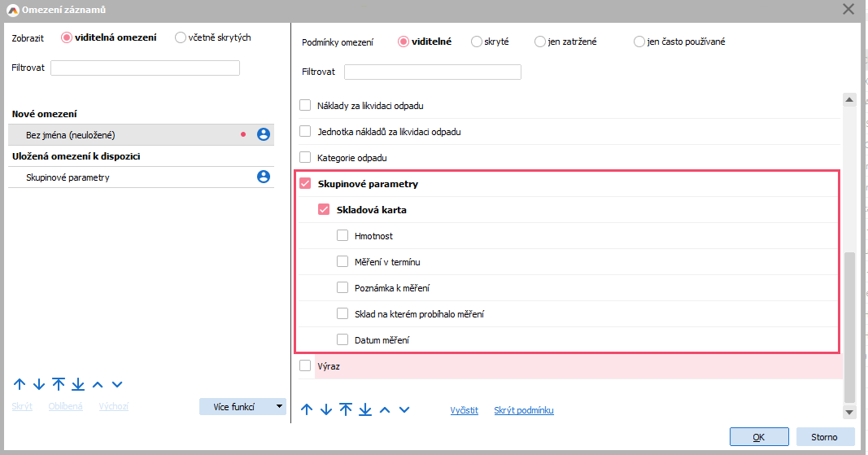Confirm dialog with OK button
The height and width of the screenshot is (455, 868).
pyautogui.click(x=758, y=437)
